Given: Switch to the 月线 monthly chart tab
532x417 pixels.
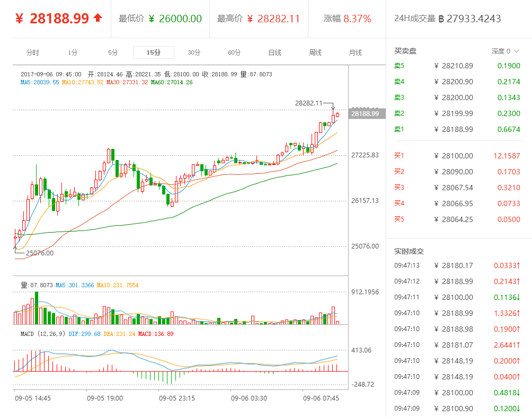Looking at the screenshot, I should click(x=355, y=52).
